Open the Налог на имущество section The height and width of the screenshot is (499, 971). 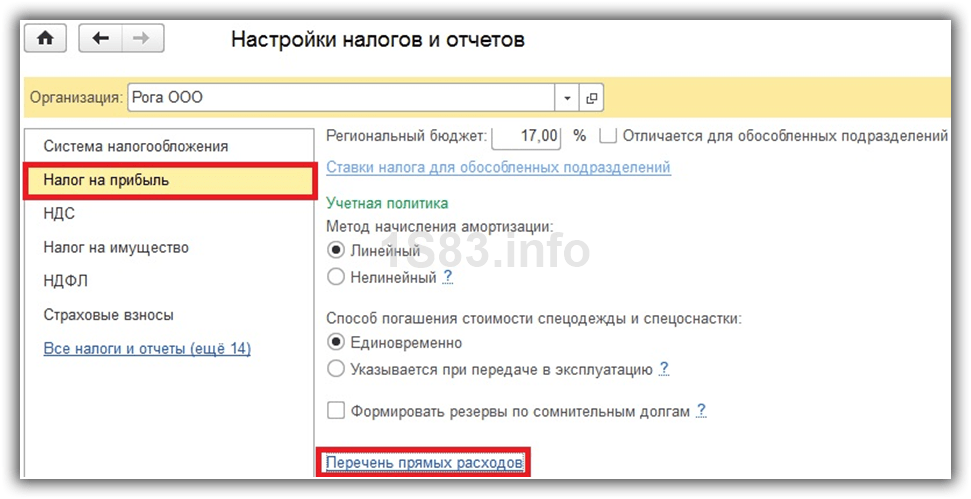click(x=116, y=248)
